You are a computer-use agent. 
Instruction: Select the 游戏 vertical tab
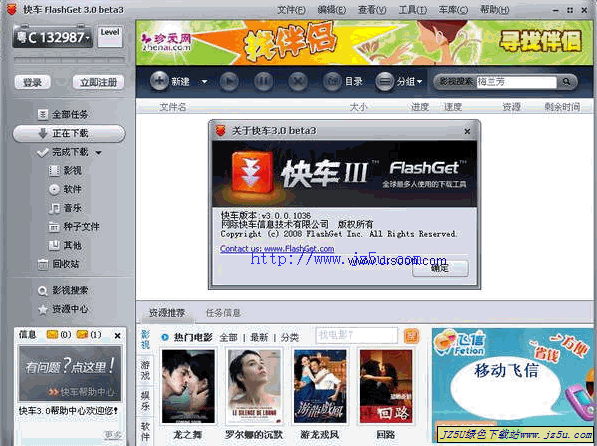tap(145, 371)
